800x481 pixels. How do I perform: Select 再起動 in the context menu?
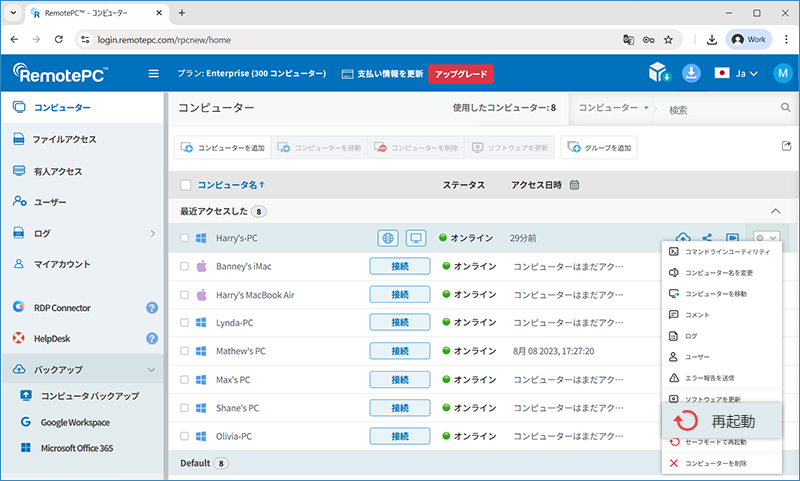pyautogui.click(x=722, y=421)
